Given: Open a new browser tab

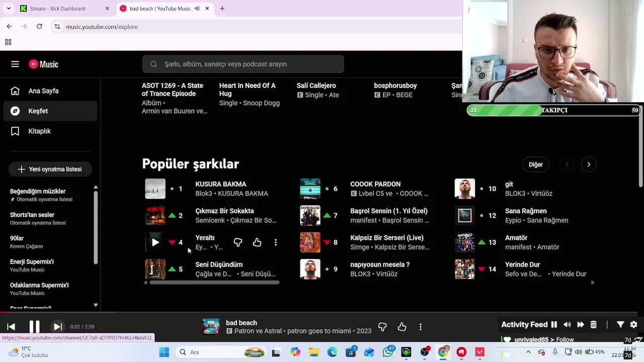Looking at the screenshot, I should [222, 9].
